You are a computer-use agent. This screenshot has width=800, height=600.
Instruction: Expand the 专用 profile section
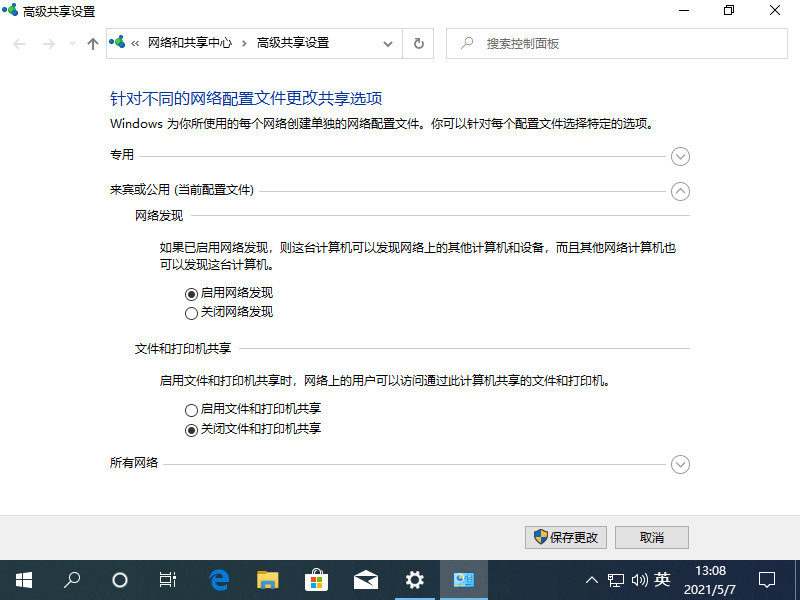tap(681, 156)
